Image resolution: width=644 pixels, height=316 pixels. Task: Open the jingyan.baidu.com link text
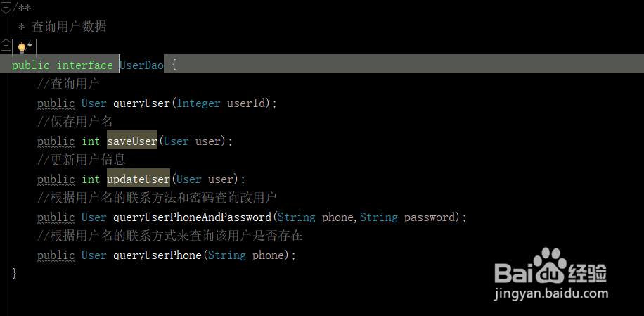pyautogui.click(x=550, y=293)
